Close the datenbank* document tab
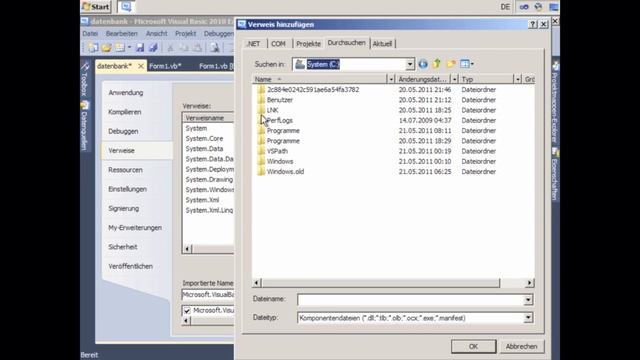 141,66
